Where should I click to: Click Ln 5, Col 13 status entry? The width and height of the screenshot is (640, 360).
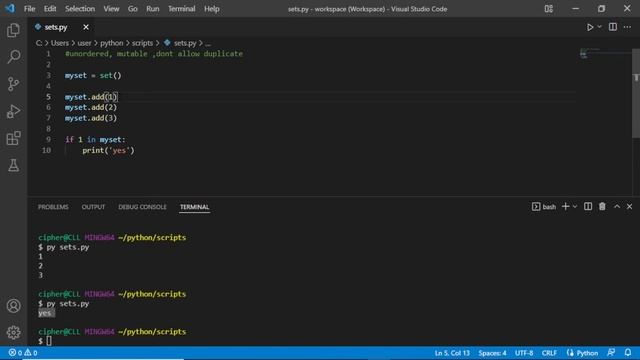coord(452,353)
